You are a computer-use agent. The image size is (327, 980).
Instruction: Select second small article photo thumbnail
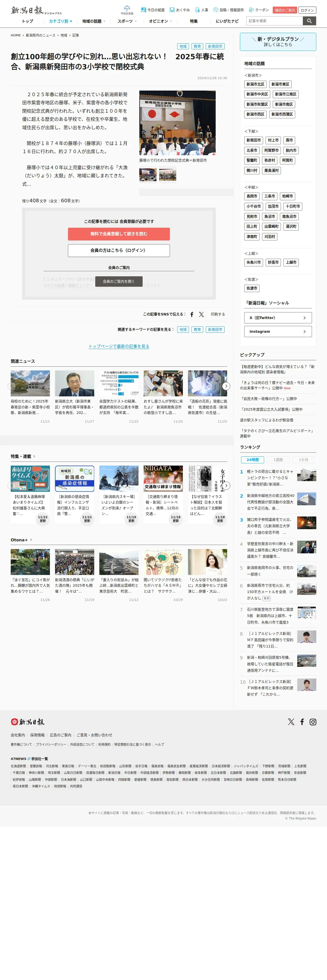pos(168,175)
